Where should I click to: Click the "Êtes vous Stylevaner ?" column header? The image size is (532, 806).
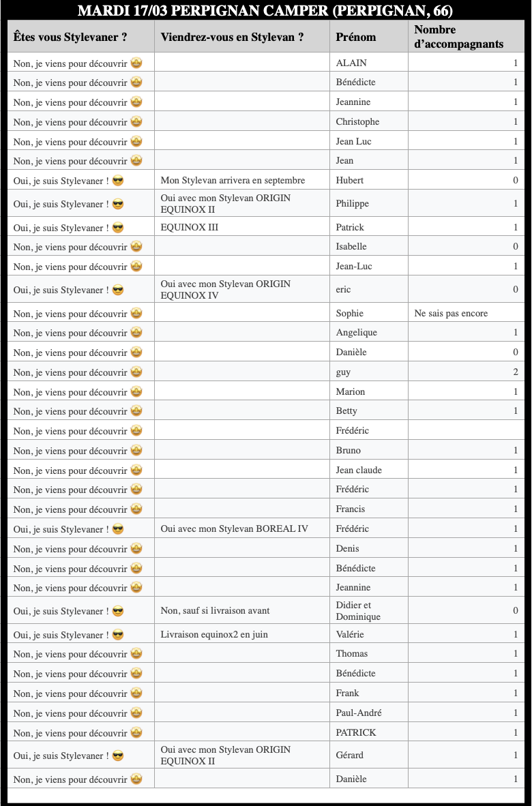coord(70,37)
